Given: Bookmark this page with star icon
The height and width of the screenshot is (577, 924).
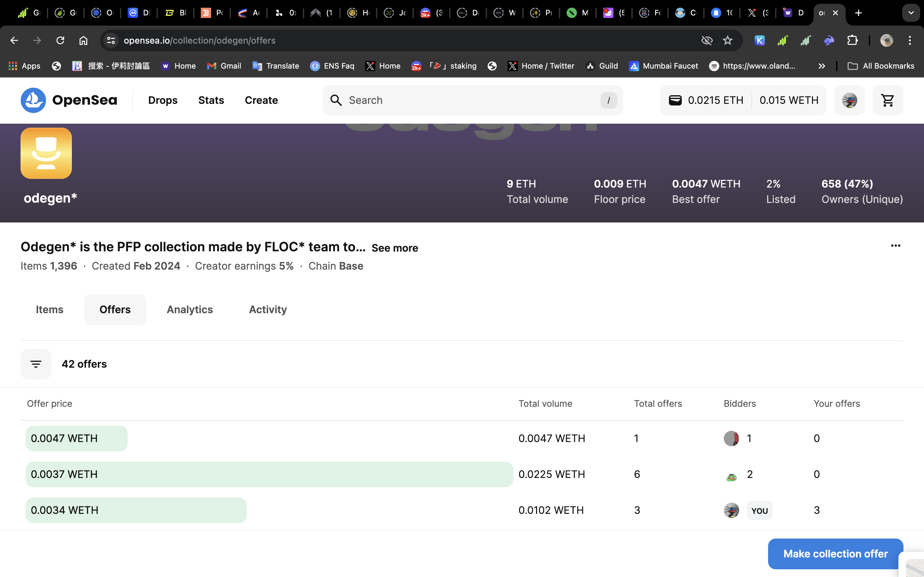Looking at the screenshot, I should [x=727, y=40].
